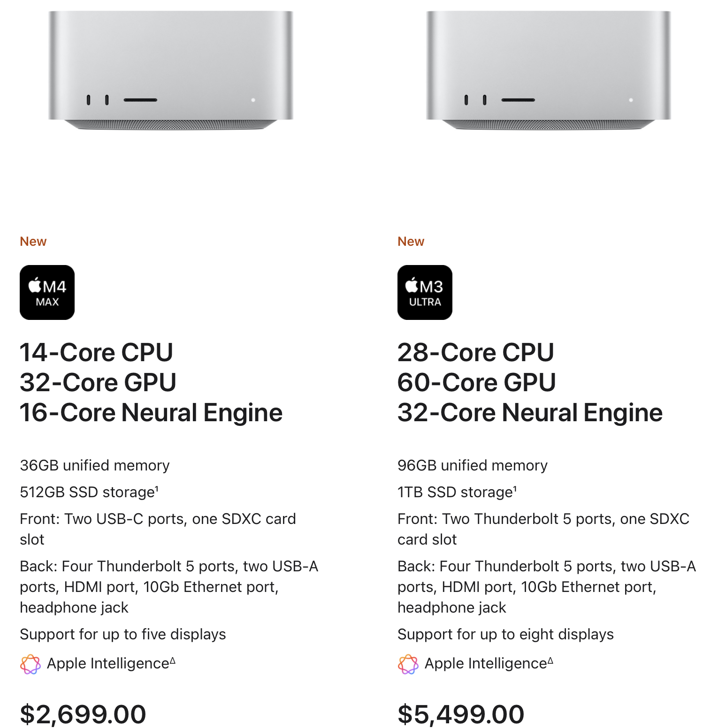Click the M4 Max chip icon
Image resolution: width=718 pixels, height=728 pixels.
[47, 292]
